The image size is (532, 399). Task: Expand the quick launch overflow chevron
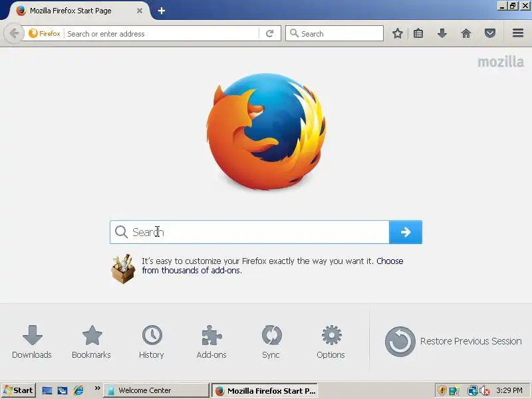coord(97,388)
